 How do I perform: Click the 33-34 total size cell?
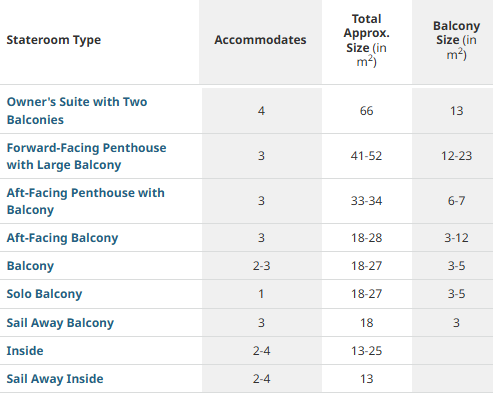(366, 201)
